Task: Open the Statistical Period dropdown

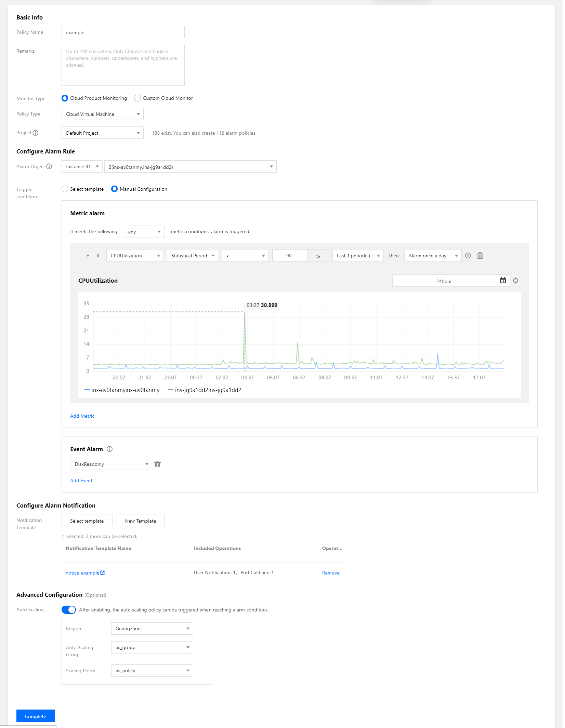Action: pyautogui.click(x=193, y=256)
